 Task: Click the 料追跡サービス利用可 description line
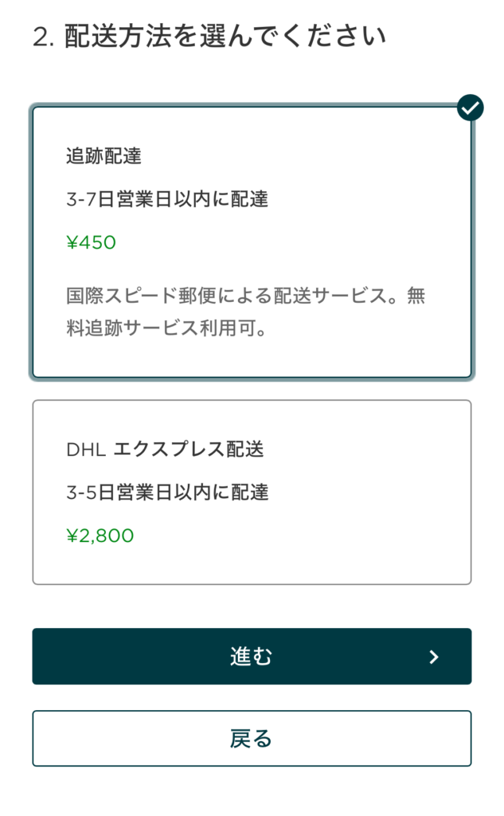[x=166, y=328]
